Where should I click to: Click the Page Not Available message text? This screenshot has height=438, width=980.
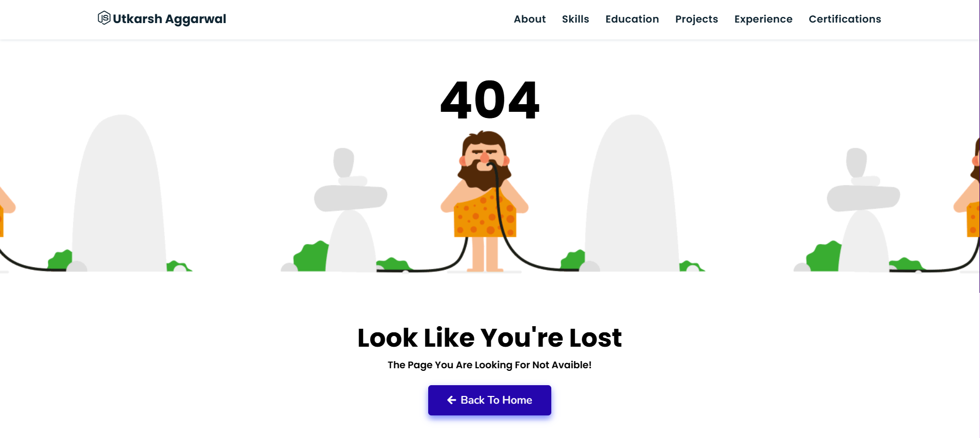click(x=490, y=365)
